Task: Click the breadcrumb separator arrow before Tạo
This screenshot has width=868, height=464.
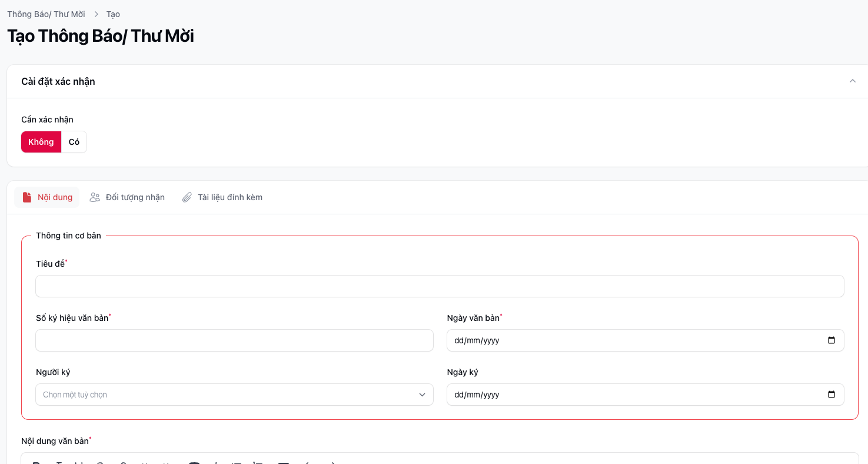Action: click(96, 14)
